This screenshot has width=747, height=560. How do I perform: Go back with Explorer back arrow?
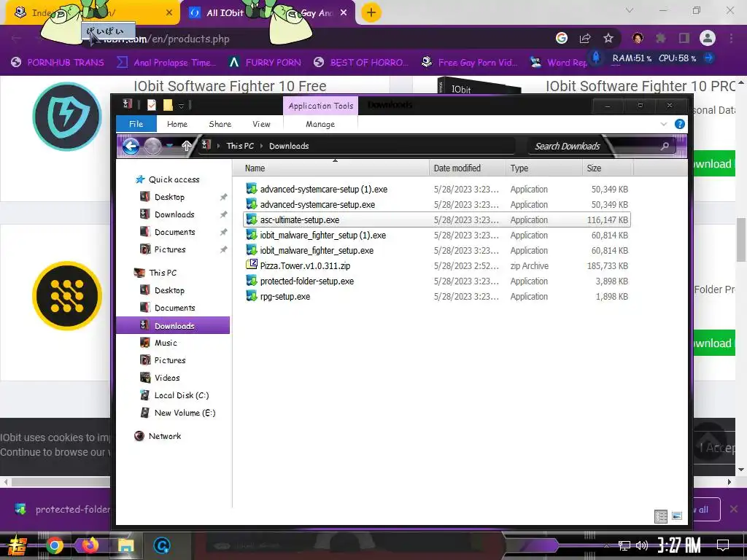pyautogui.click(x=131, y=146)
